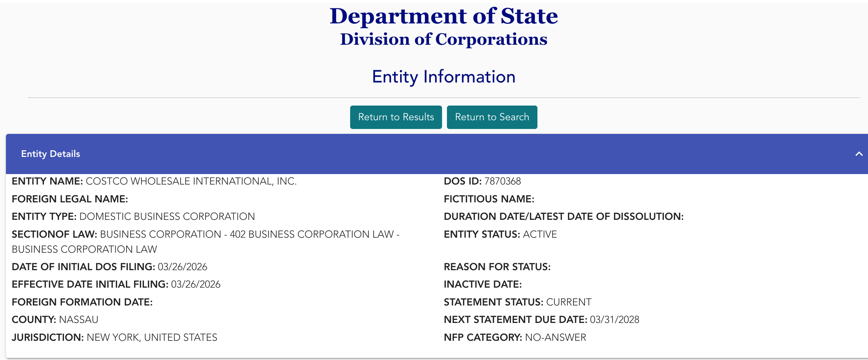Viewport: 868px width, 360px height.
Task: Click the next statement due date 03/31/2028
Action: (615, 319)
